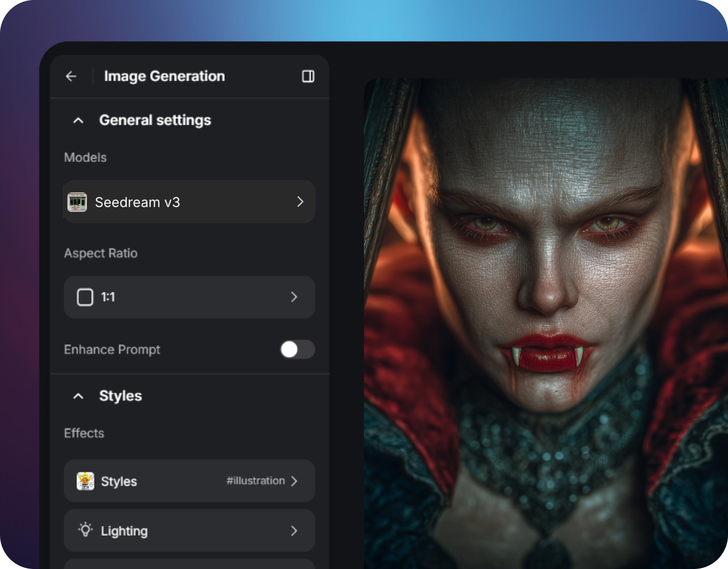This screenshot has height=569, width=728.
Task: Open the 1:1 aspect ratio selector arrow
Action: pyautogui.click(x=294, y=297)
